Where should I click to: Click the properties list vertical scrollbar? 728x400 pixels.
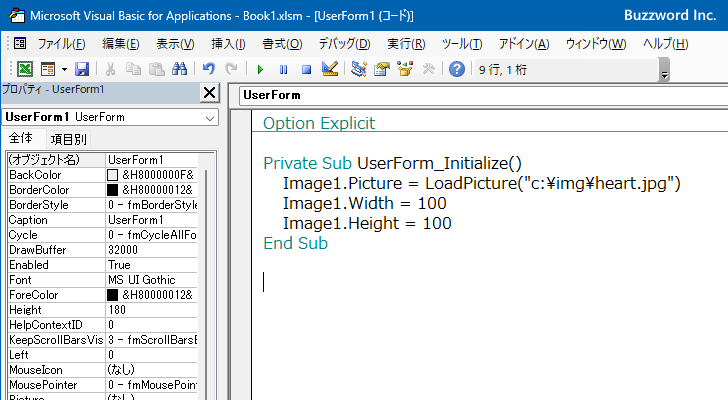[x=206, y=283]
